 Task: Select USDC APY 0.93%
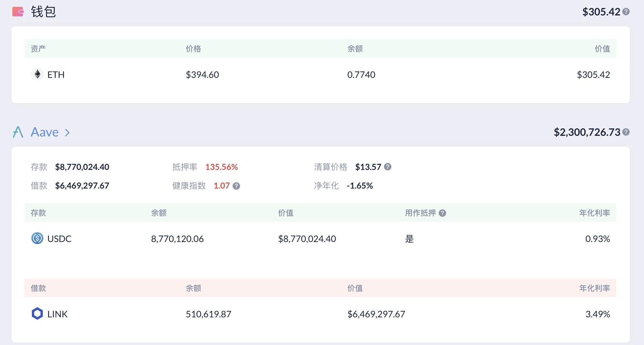click(598, 239)
